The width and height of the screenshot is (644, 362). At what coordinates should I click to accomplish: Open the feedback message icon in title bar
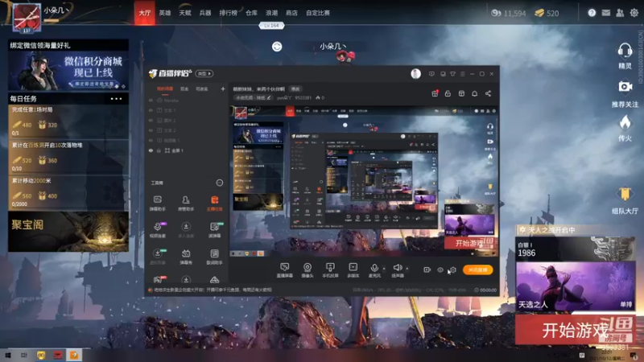[431, 74]
